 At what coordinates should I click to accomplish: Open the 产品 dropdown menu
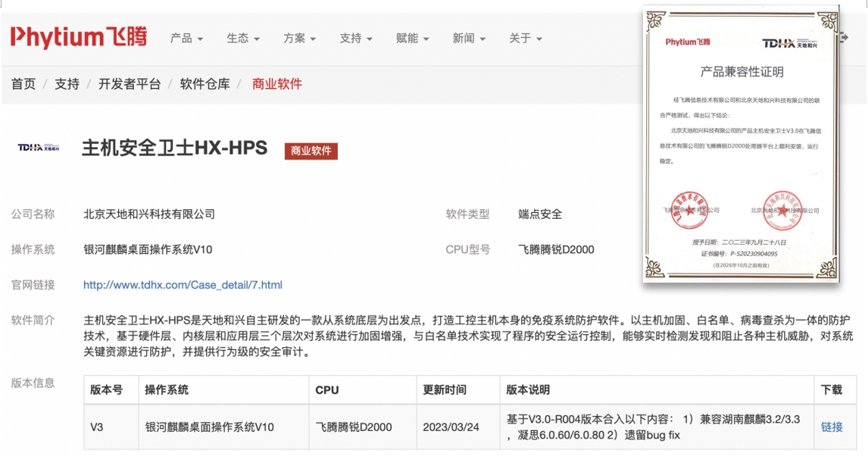(186, 38)
